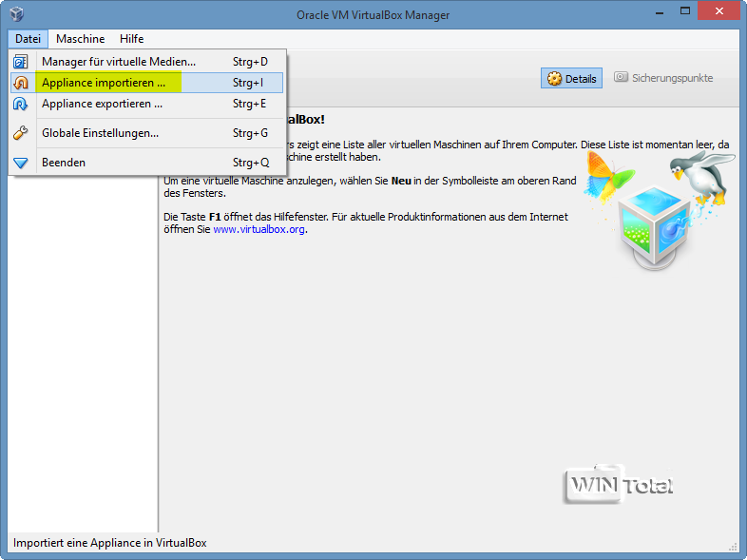Click the gear icon on Details button

pos(554,79)
